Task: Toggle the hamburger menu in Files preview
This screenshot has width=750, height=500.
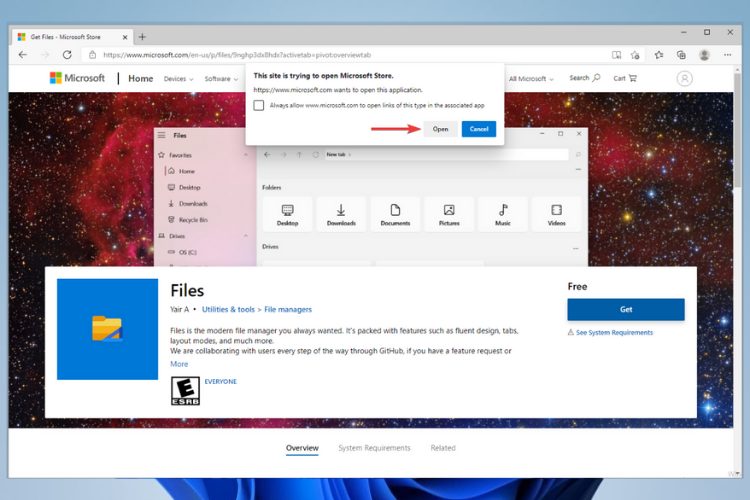Action: 162,135
